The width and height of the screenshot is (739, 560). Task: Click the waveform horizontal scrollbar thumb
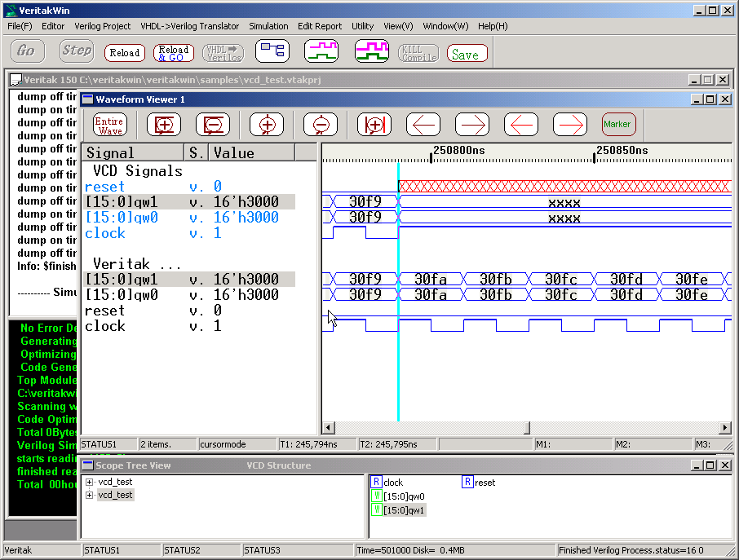pyautogui.click(x=527, y=428)
